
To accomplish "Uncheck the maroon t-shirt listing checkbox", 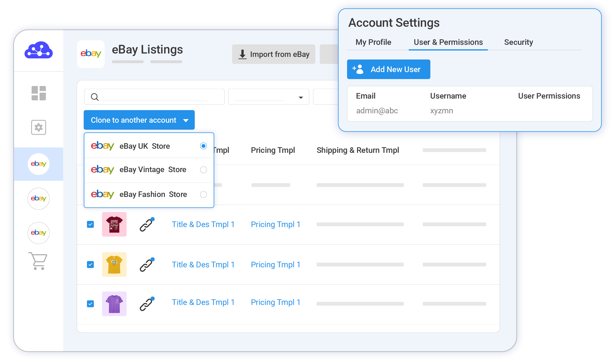I will click(x=90, y=224).
